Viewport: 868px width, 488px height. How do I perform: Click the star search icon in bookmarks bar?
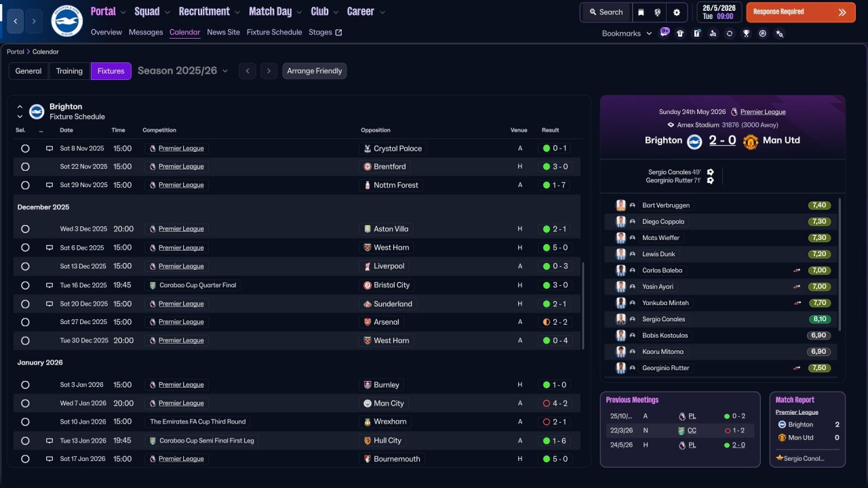point(779,33)
